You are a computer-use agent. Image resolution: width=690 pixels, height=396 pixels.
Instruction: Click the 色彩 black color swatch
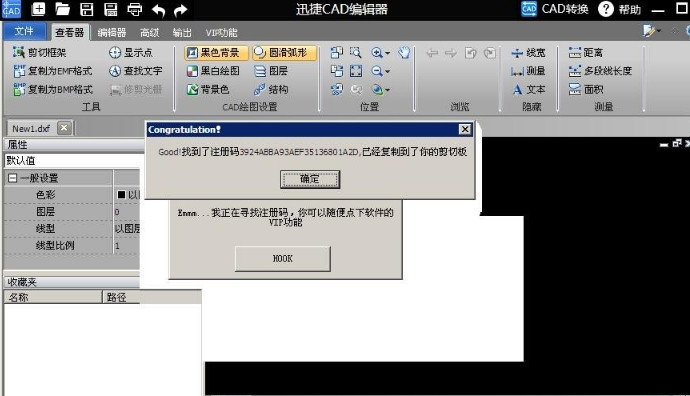tap(121, 194)
